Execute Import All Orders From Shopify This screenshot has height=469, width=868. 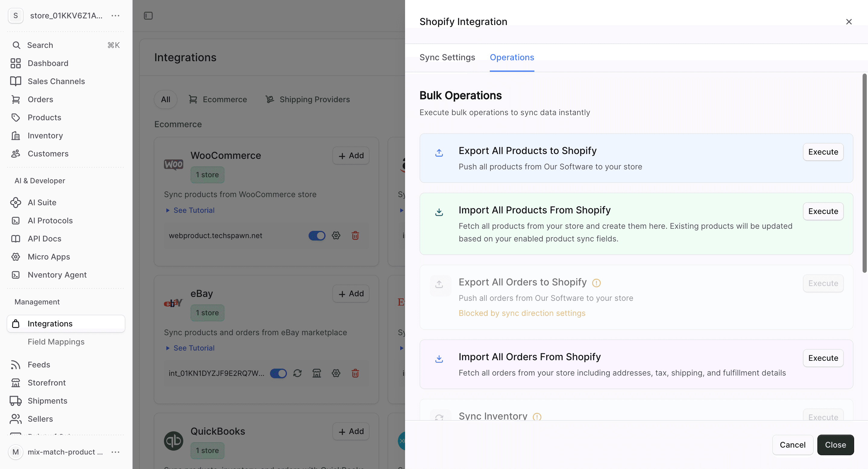click(823, 358)
